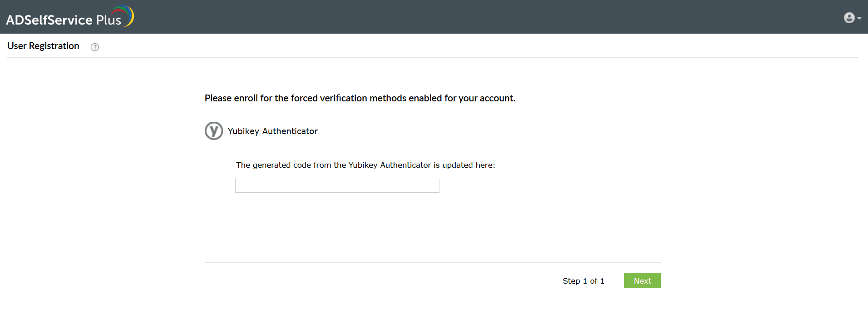The image size is (868, 325).
Task: Click the Step 1 of 1 indicator
Action: click(x=583, y=281)
